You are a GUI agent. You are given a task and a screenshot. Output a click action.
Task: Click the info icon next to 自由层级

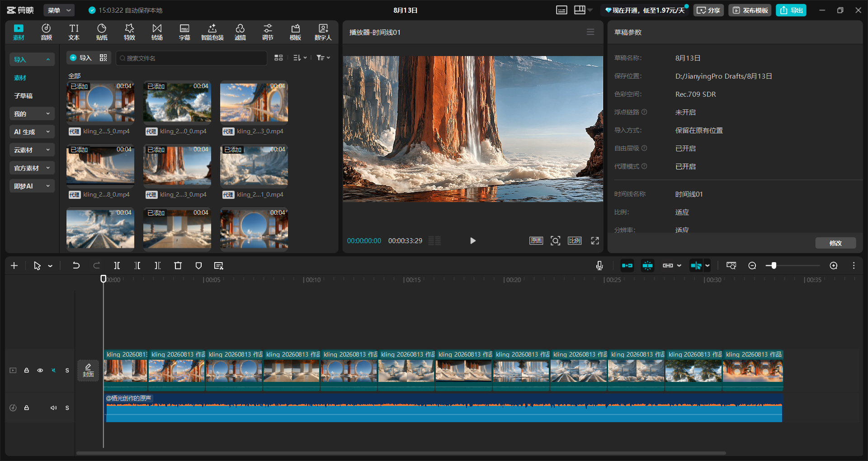(644, 148)
